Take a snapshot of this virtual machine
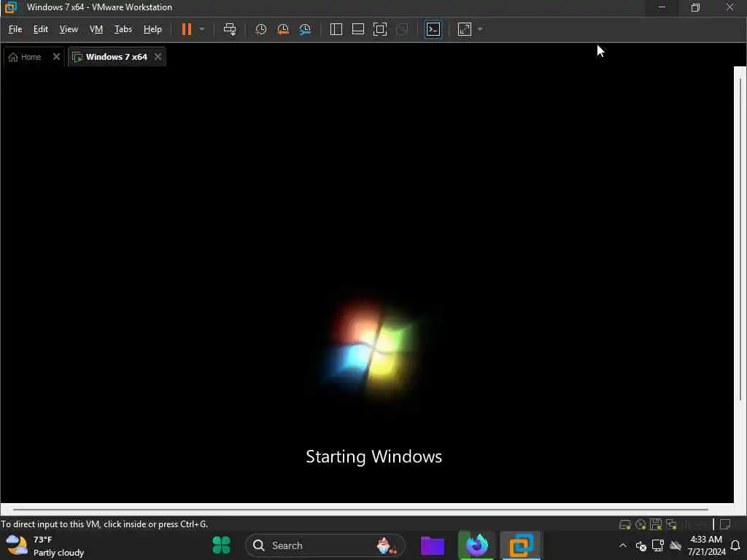The width and height of the screenshot is (747, 560). point(260,29)
